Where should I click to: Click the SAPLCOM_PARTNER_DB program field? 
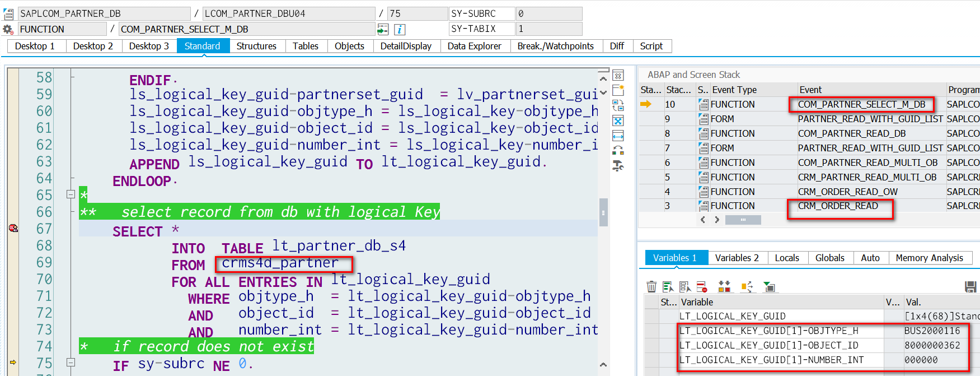[104, 13]
